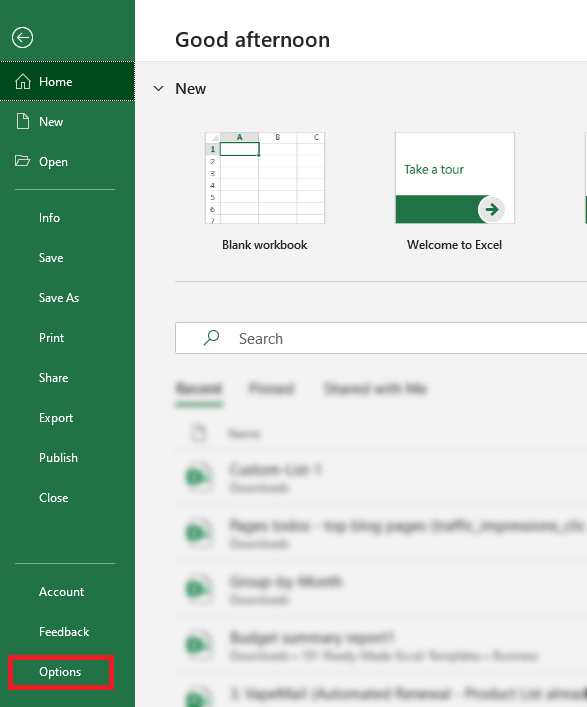587x707 pixels.
Task: Switch to the Pinned tab
Action: [271, 389]
